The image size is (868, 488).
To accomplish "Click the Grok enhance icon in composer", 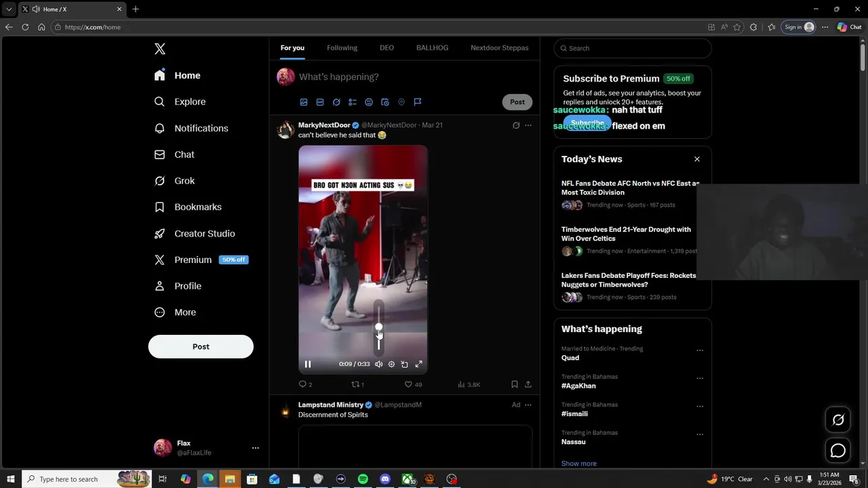I will (x=336, y=102).
